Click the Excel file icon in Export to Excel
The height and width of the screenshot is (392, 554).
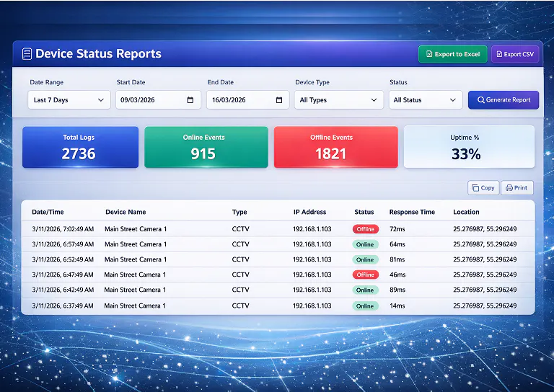pyautogui.click(x=429, y=54)
